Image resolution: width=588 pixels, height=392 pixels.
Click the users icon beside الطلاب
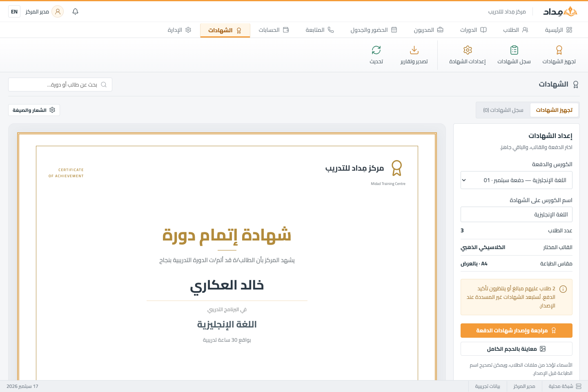click(x=525, y=30)
